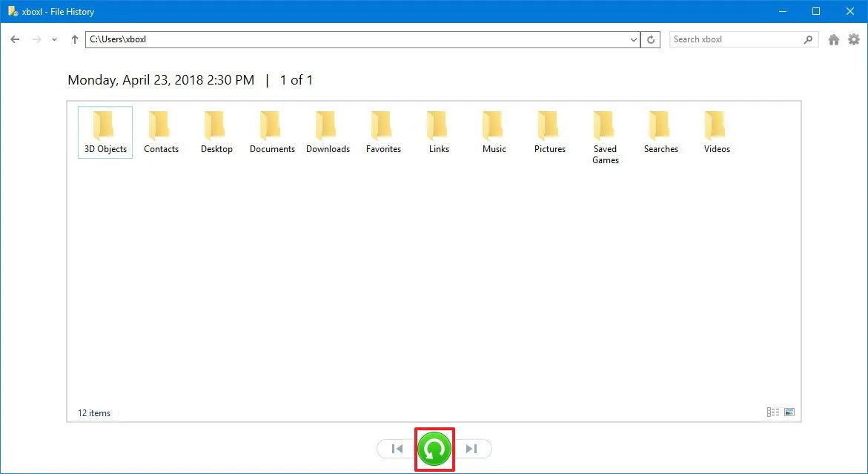Switch to details view
The height and width of the screenshot is (474, 868).
tap(773, 412)
